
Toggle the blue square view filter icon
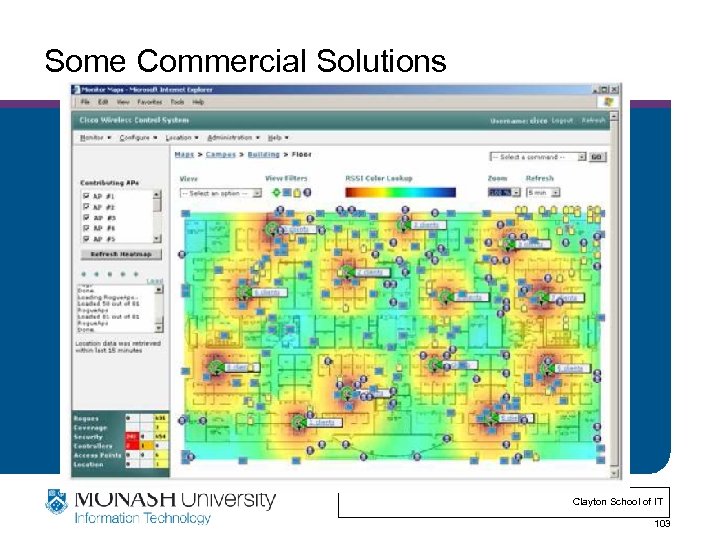coord(287,193)
